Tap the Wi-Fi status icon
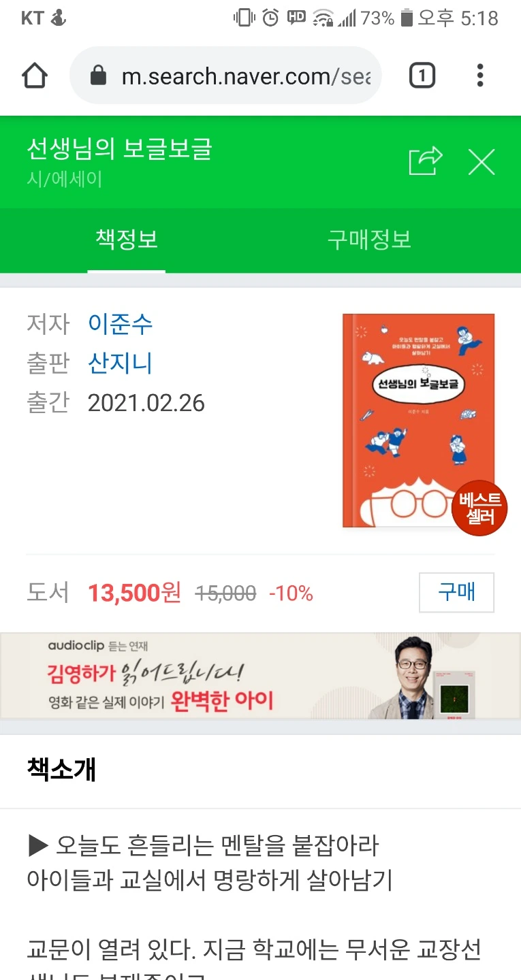This screenshot has height=980, width=521. click(x=322, y=18)
